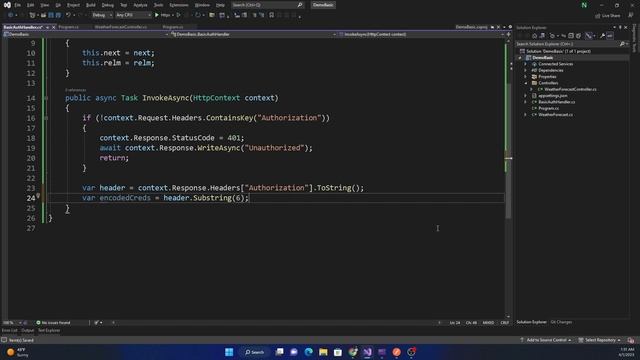Click the Save All toolbar icon

(58, 15)
